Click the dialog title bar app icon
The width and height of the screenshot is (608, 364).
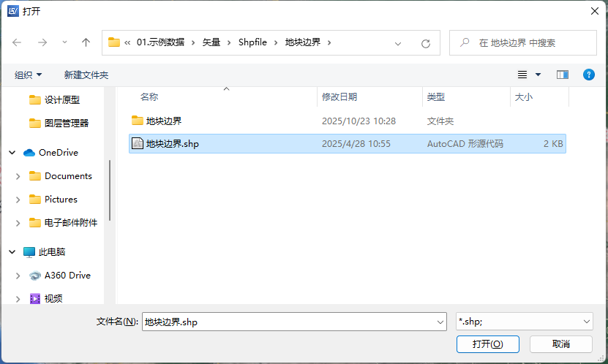point(12,11)
